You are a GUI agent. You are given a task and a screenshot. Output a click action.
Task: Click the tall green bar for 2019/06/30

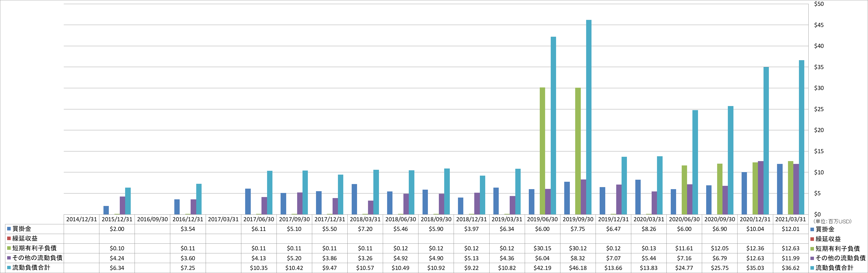(x=543, y=151)
